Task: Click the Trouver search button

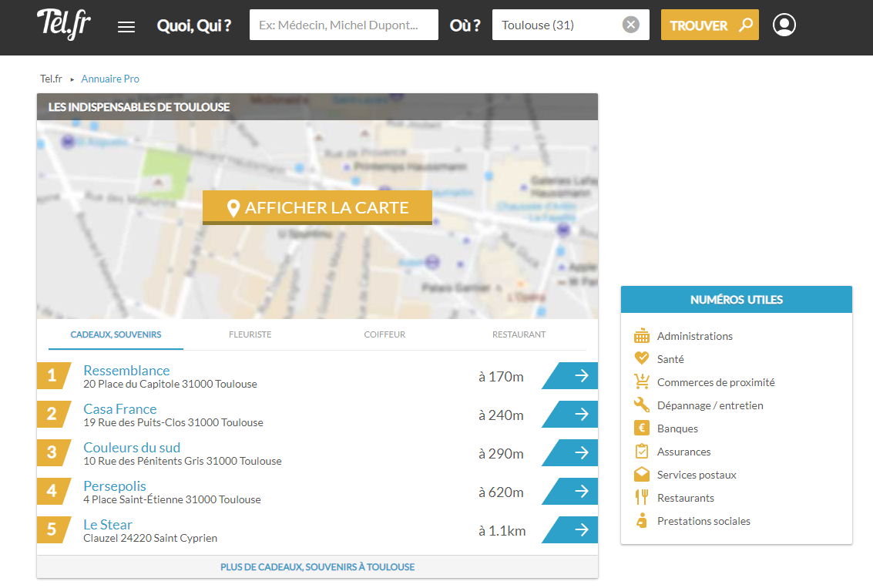Action: click(709, 25)
